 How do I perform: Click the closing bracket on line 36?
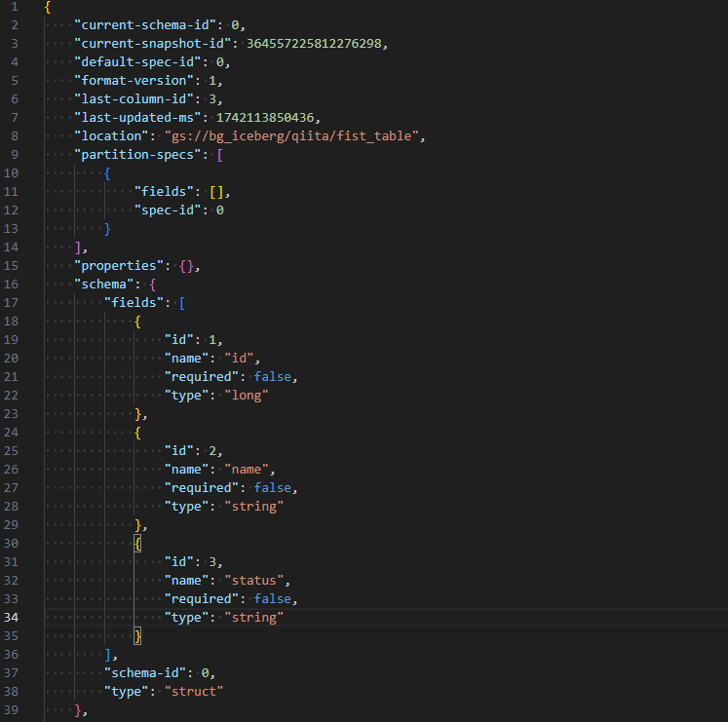108,655
